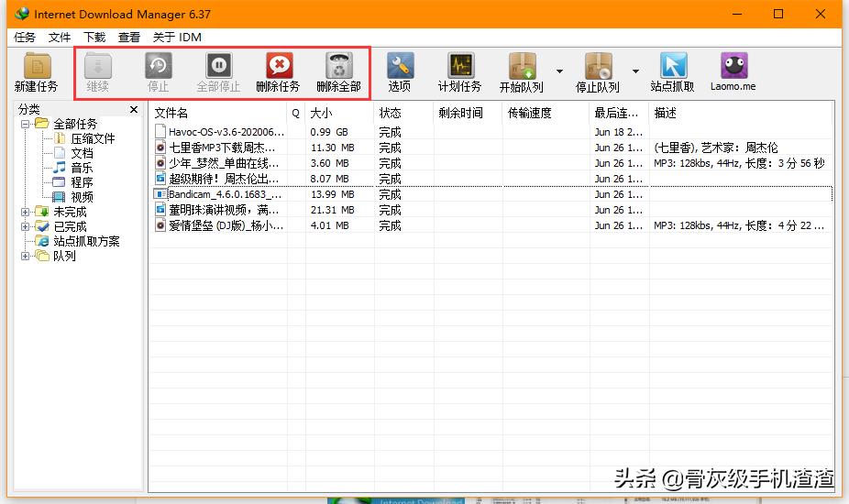Click the Laomo.me toolbar icon
This screenshot has width=849, height=504.
[733, 66]
